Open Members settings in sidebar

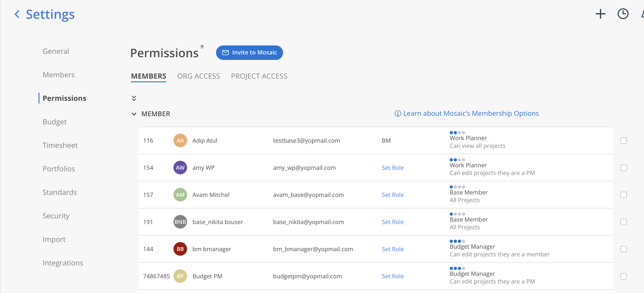[x=58, y=75]
